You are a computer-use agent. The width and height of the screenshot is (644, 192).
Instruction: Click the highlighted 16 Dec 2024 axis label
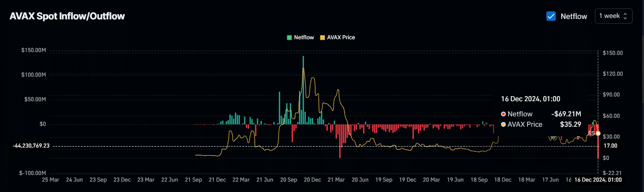(x=598, y=180)
